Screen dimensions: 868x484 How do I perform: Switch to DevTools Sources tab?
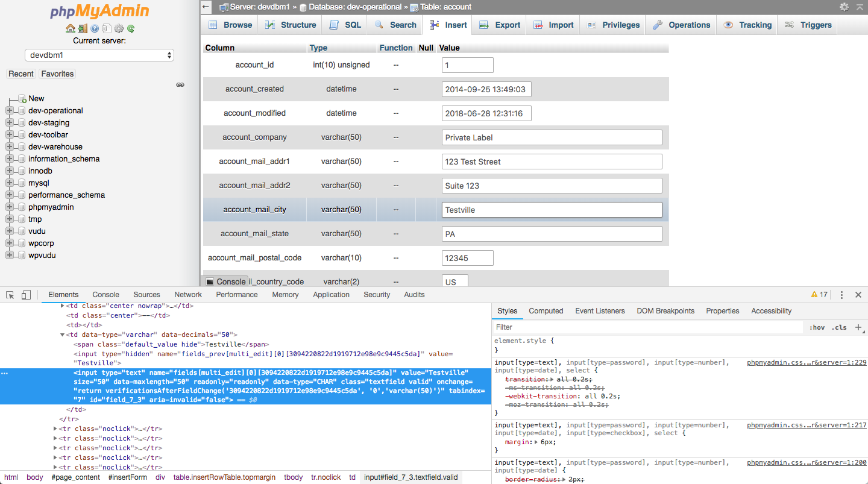tap(146, 295)
